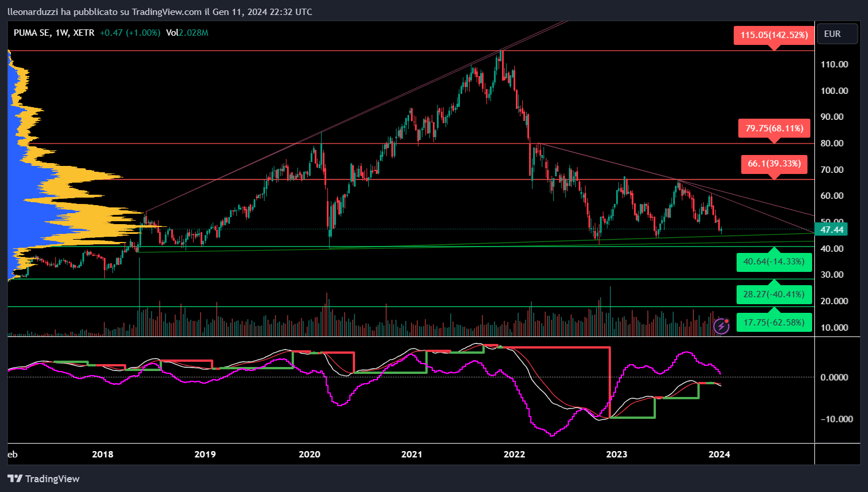The image size is (868, 492).
Task: Select the 115.05(142.52%) red price label
Action: click(x=774, y=35)
